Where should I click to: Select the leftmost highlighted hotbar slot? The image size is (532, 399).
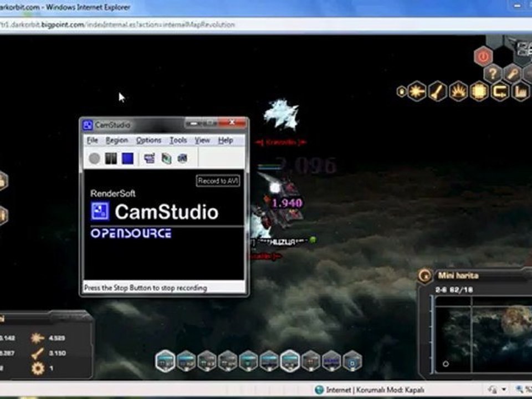165,361
